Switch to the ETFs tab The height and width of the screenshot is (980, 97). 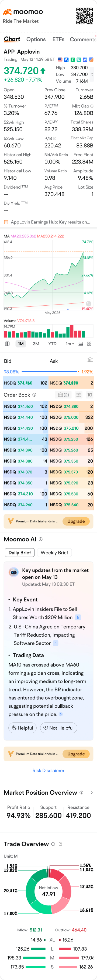[x=58, y=39]
